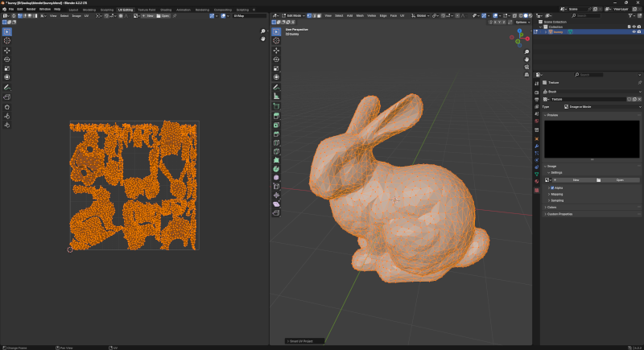Toggle the Collection exclude checkbox in outliner

point(629,27)
